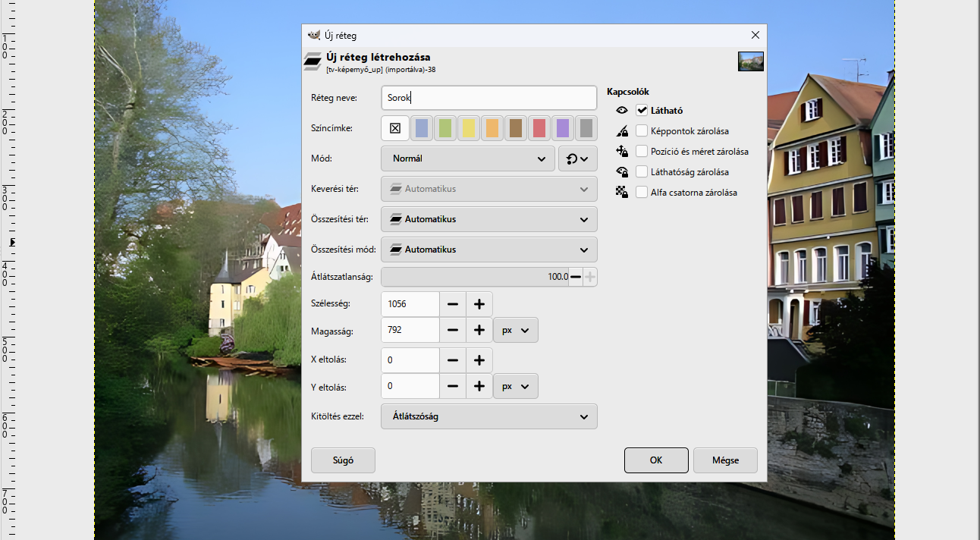980x540 pixels.
Task: Toggle Alfa csatorna zárolása checkbox
Action: point(642,192)
